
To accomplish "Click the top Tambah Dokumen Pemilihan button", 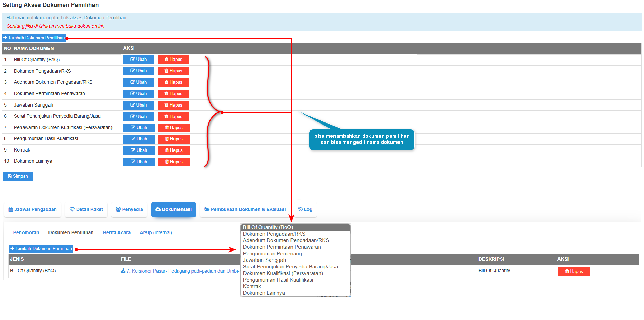I will click(34, 38).
